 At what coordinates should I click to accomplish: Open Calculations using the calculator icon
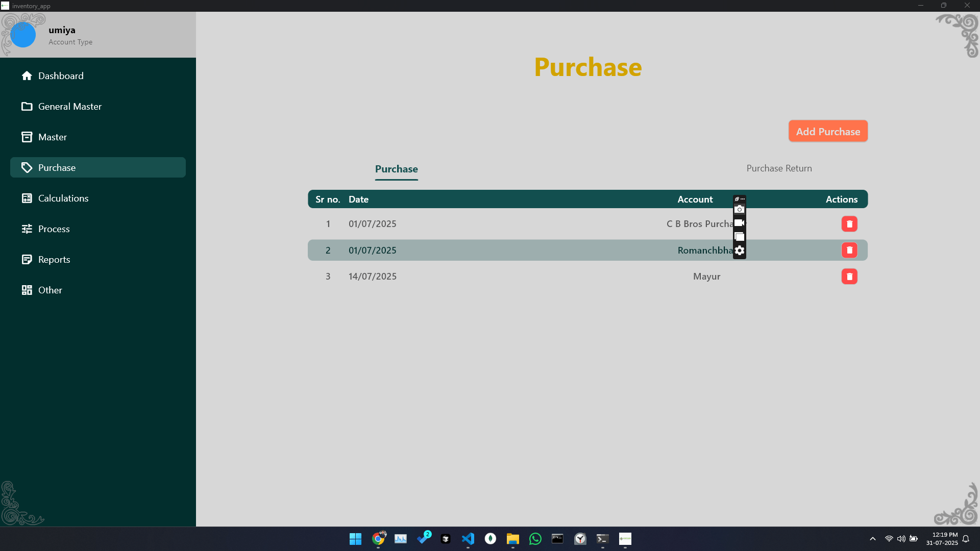pyautogui.click(x=27, y=198)
